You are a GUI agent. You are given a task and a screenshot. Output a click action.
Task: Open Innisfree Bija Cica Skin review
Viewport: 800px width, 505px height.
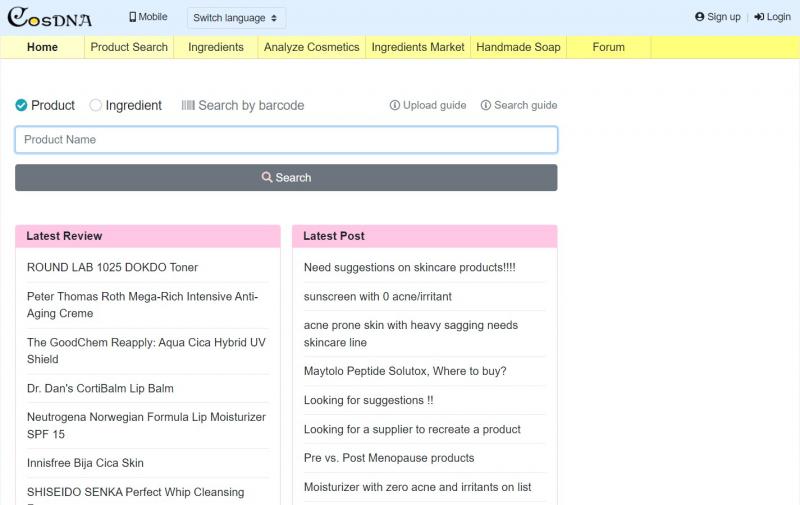pos(85,463)
